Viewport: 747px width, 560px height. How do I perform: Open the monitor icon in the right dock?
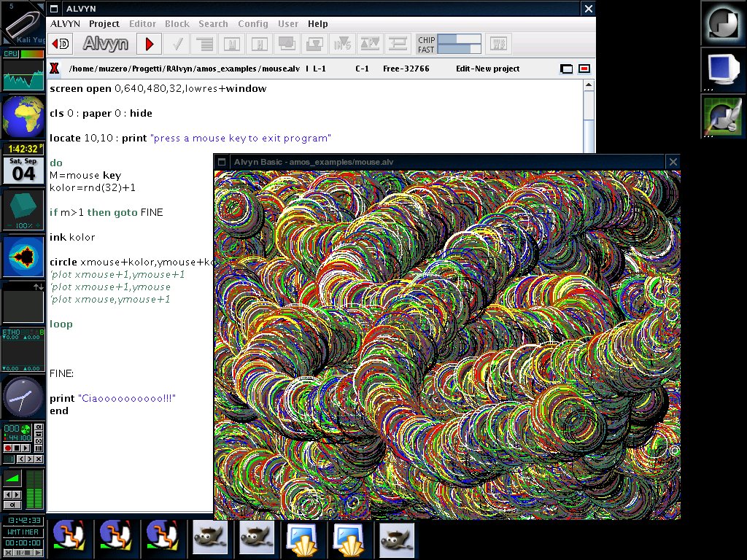pos(723,70)
